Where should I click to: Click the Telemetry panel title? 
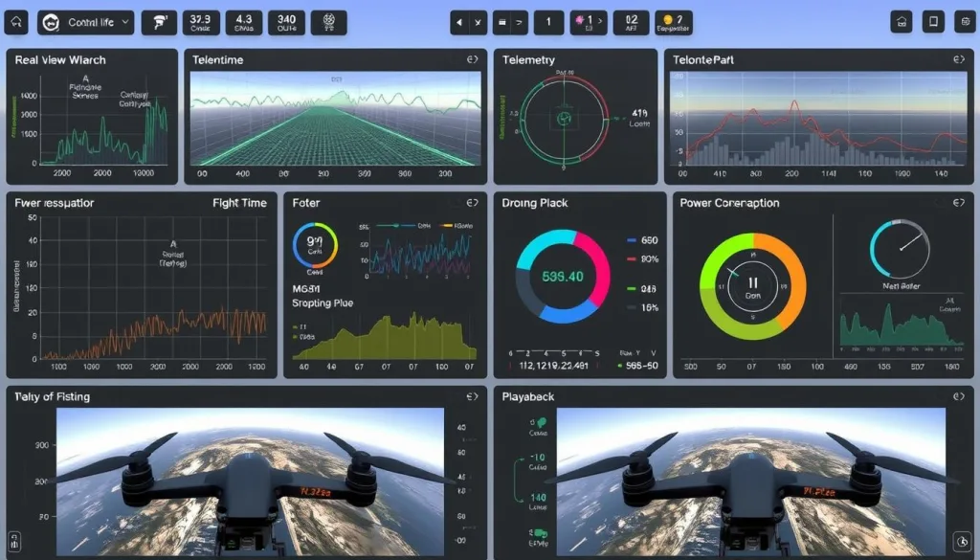pos(528,60)
